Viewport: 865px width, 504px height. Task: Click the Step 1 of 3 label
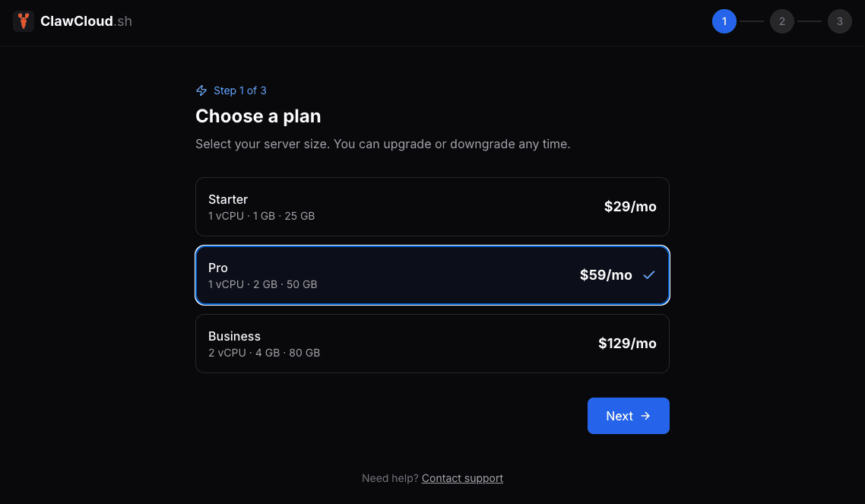[x=239, y=90]
